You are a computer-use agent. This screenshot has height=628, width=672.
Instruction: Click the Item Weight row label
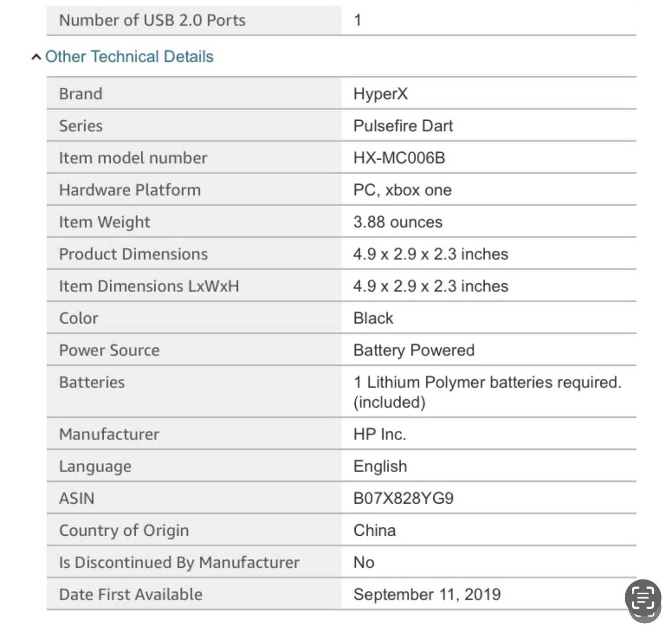point(104,222)
